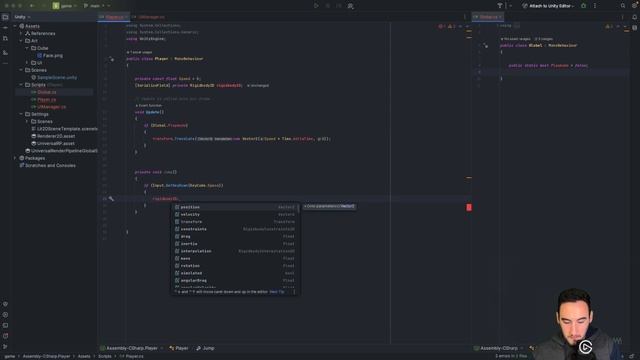Open the Git tool window icon
The width and height of the screenshot is (640, 360).
[x=5, y=347]
